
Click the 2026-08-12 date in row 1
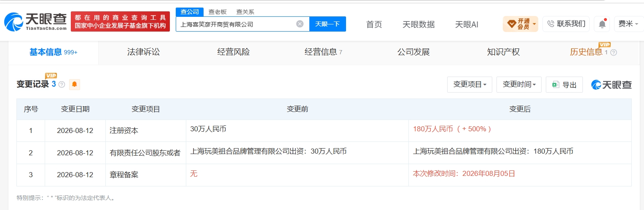pyautogui.click(x=75, y=131)
